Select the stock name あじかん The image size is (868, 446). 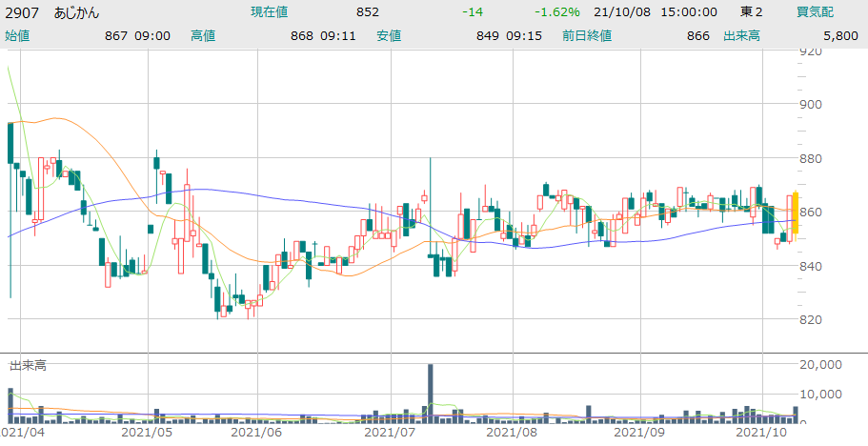click(x=76, y=12)
